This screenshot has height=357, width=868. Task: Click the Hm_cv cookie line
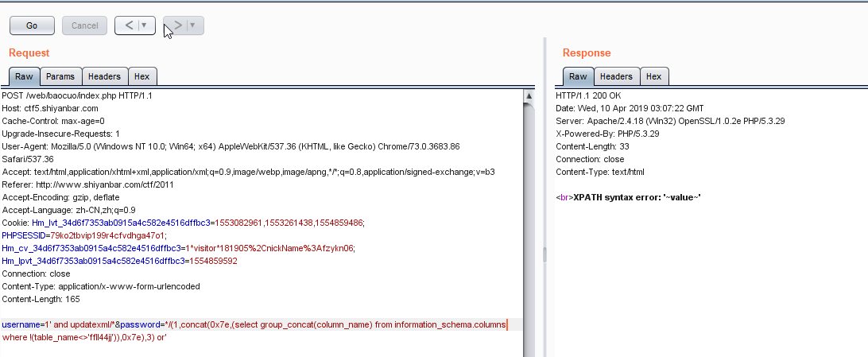point(178,249)
